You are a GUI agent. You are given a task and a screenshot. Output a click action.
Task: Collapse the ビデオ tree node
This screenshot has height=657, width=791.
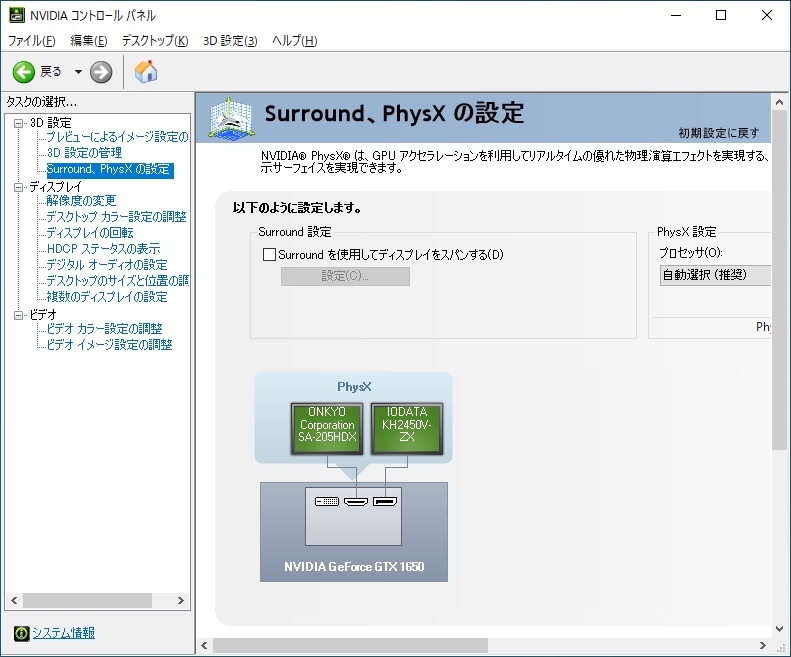19,315
